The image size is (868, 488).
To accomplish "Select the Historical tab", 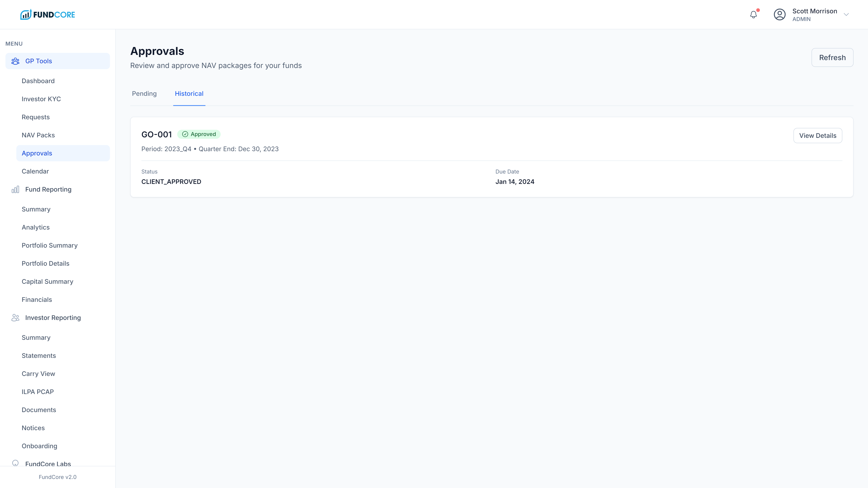I will [x=189, y=94].
